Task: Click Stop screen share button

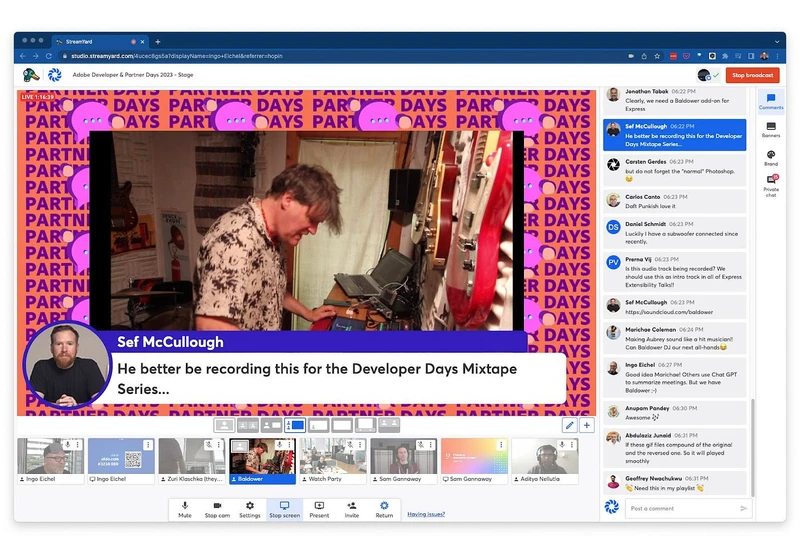Action: click(x=284, y=510)
